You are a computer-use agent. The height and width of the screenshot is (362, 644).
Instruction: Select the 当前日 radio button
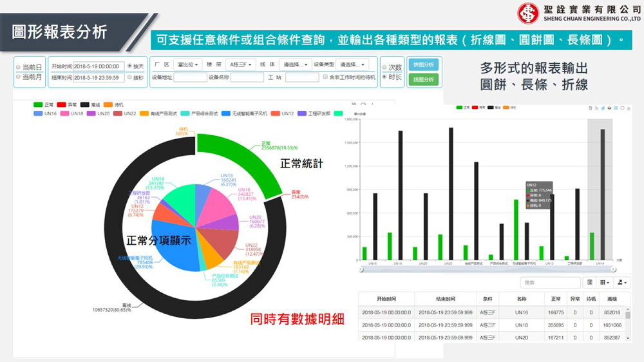click(19, 66)
